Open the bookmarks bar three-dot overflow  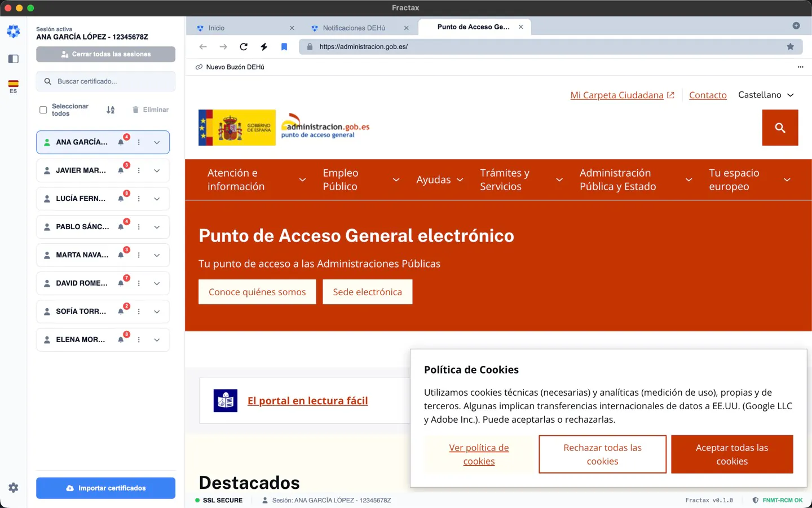click(800, 67)
